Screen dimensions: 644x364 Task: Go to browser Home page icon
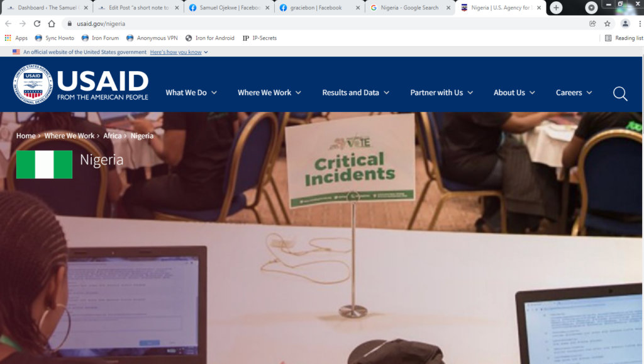pyautogui.click(x=52, y=23)
